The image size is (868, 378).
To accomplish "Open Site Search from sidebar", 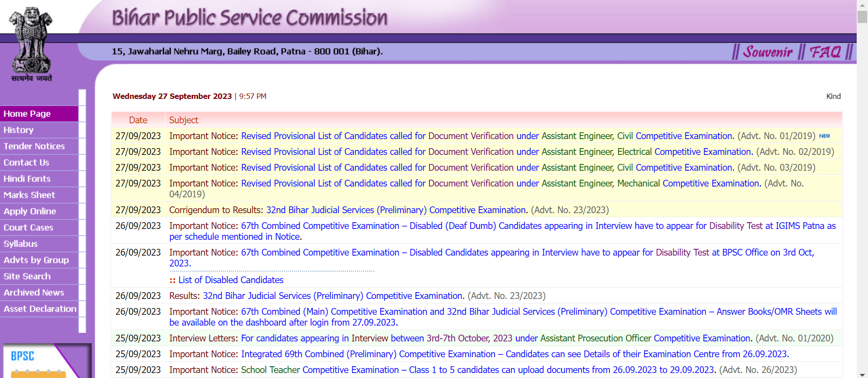I will [x=27, y=276].
